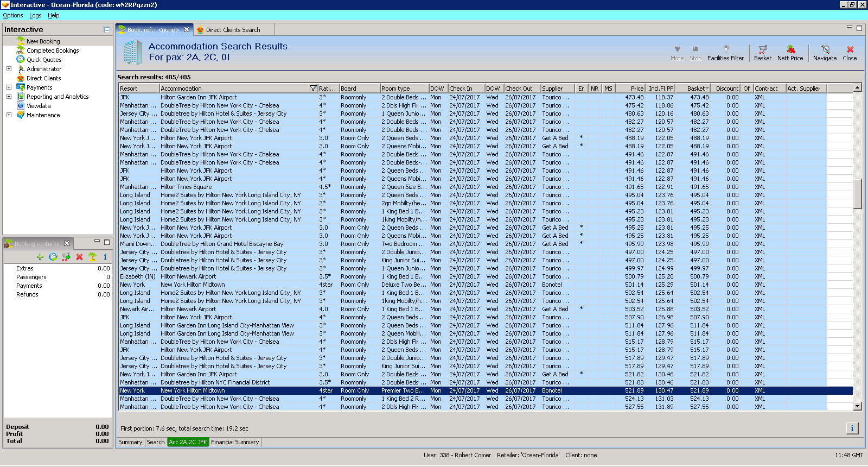Image resolution: width=868 pixels, height=467 pixels.
Task: Minimize the Booking contents panel
Action: point(97,242)
